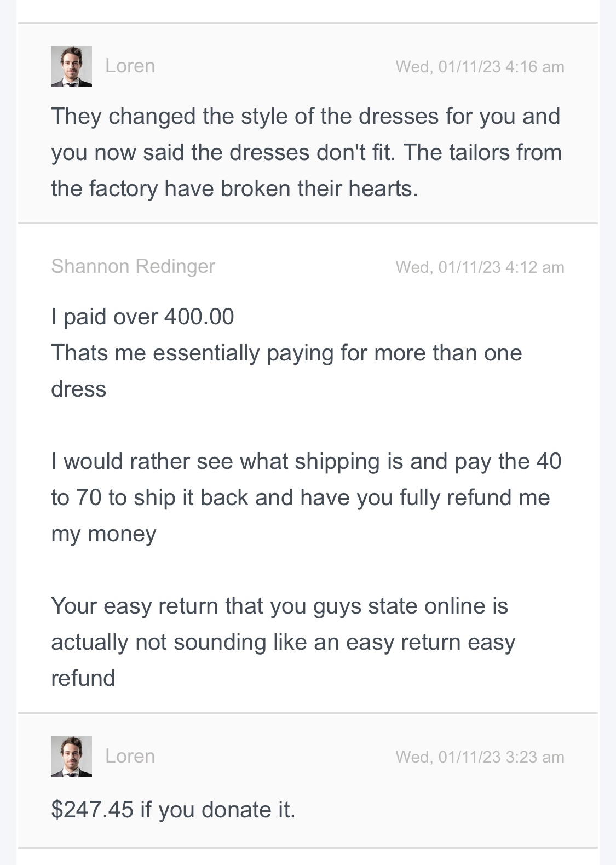Click the "the factory have broken their hearts" line
616x865 pixels.
pyautogui.click(x=234, y=188)
